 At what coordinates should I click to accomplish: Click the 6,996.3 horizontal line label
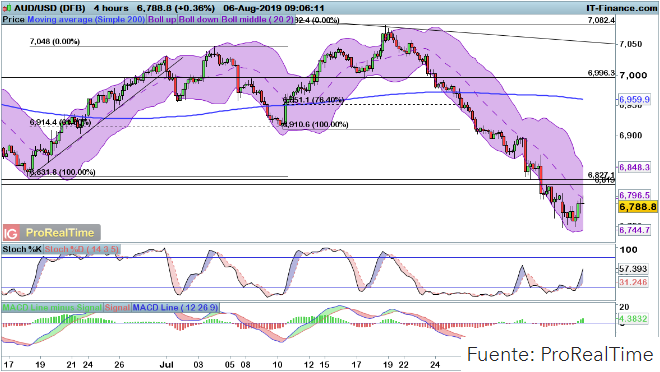click(601, 73)
